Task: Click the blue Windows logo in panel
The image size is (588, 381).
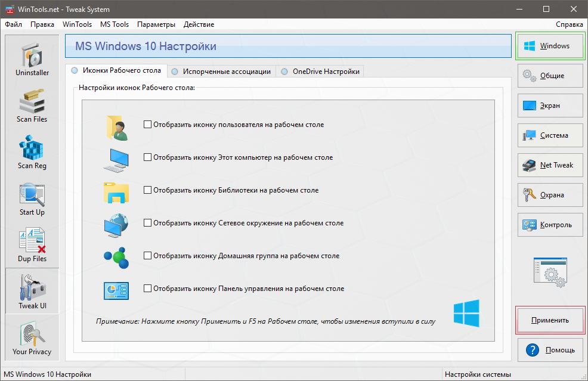Action: (466, 313)
